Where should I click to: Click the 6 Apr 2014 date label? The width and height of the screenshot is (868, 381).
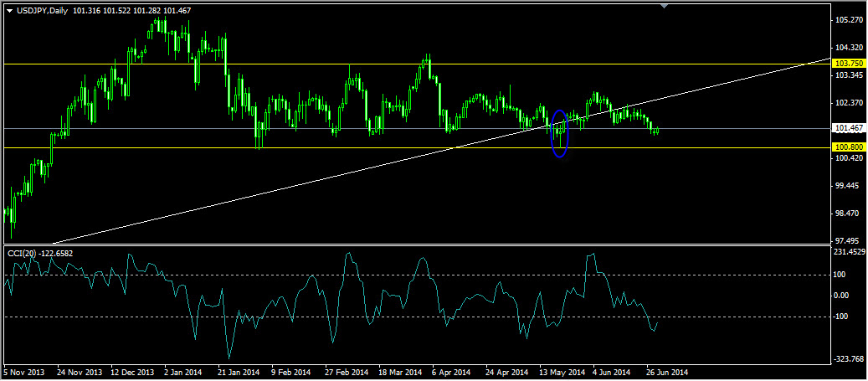point(452,372)
